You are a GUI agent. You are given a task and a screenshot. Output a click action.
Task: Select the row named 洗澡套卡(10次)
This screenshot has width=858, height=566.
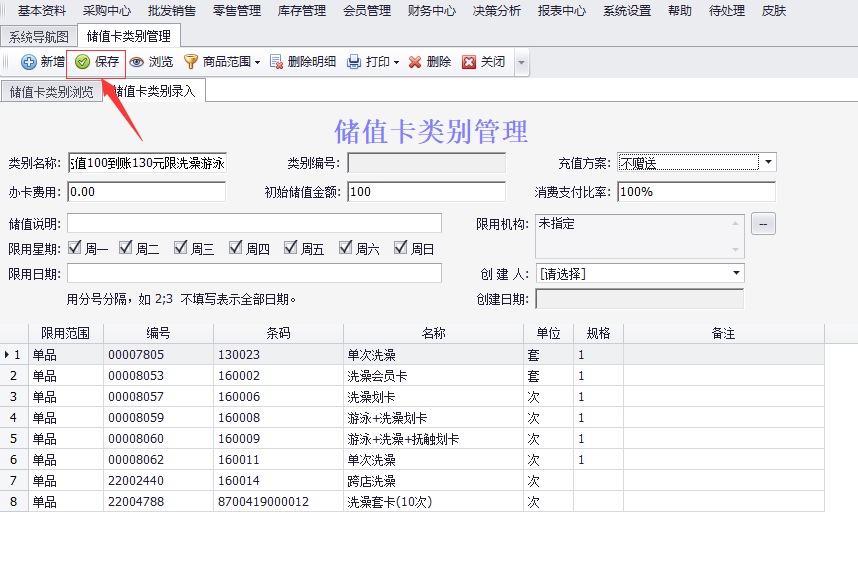click(x=412, y=501)
